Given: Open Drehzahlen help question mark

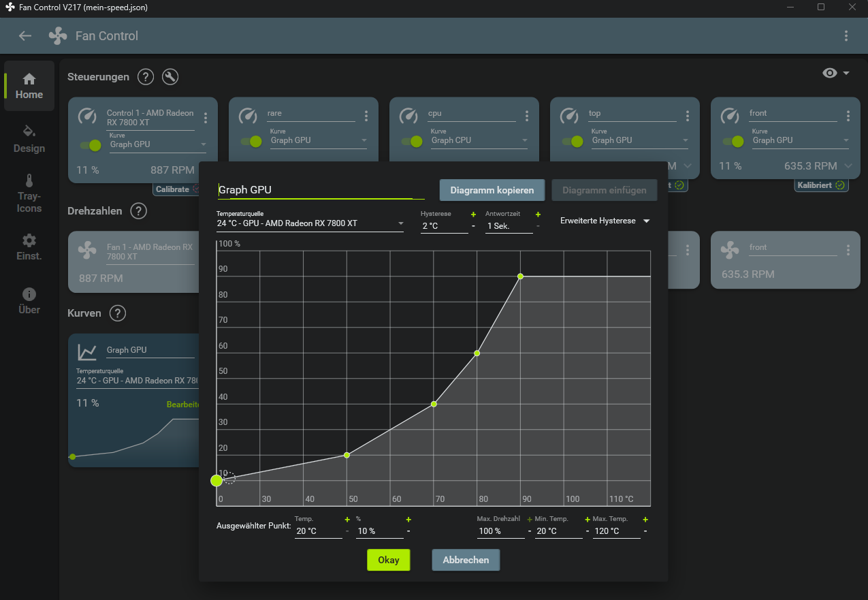Looking at the screenshot, I should click(x=138, y=211).
